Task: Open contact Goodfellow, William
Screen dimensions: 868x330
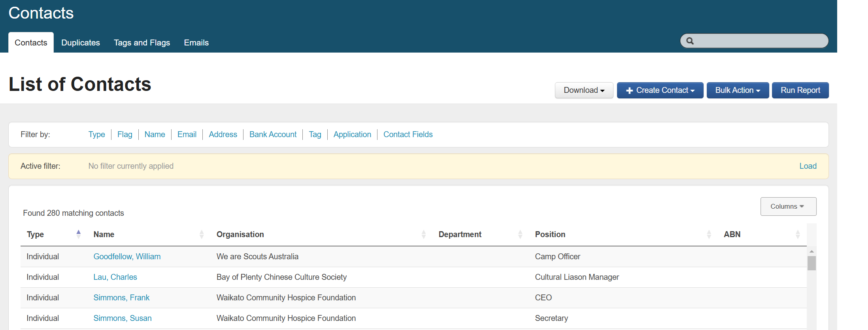Action: 127,256
